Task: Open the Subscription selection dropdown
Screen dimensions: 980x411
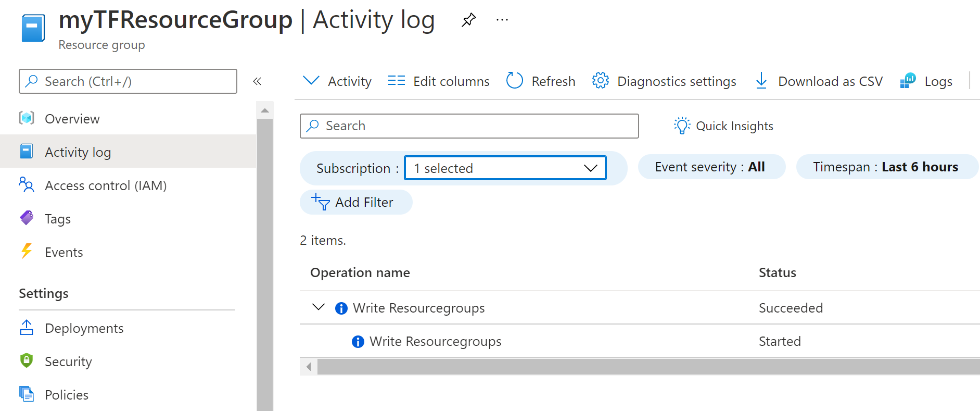Action: click(x=505, y=168)
